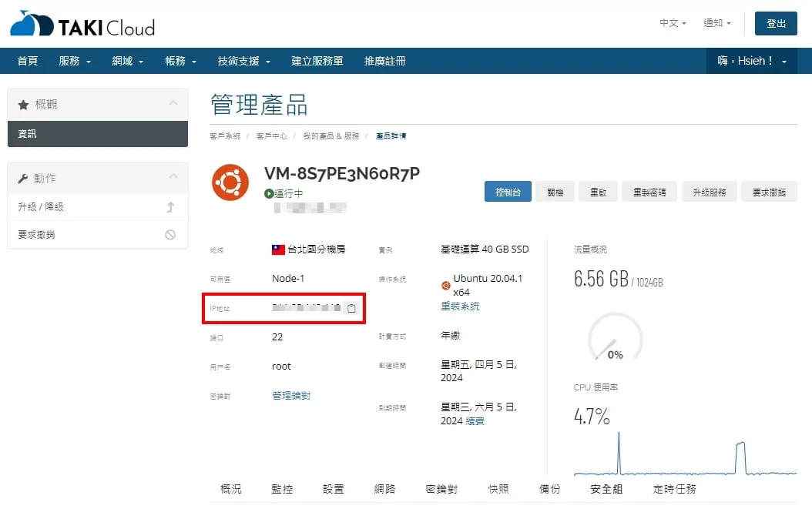Click the wrench icon beside 動作
The height and width of the screenshot is (519, 812).
coord(23,179)
